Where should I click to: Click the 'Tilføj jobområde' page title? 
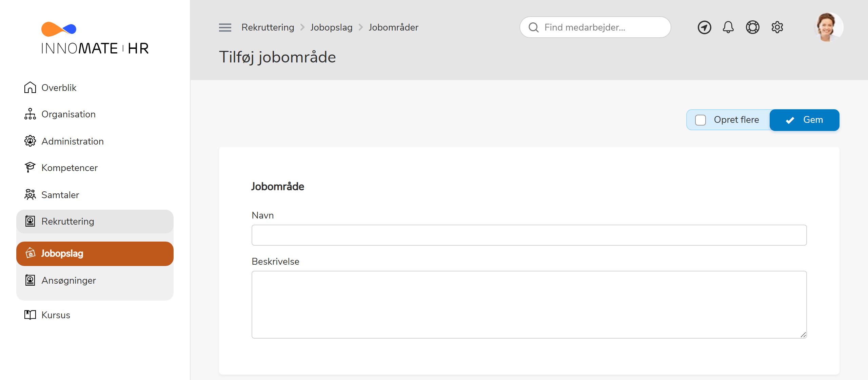[x=277, y=57]
